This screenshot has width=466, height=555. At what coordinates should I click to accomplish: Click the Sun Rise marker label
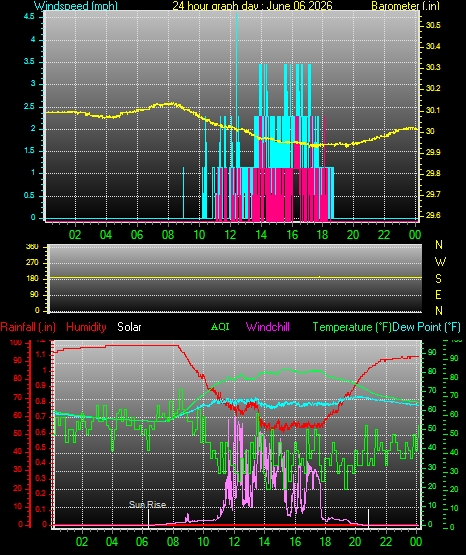(147, 504)
